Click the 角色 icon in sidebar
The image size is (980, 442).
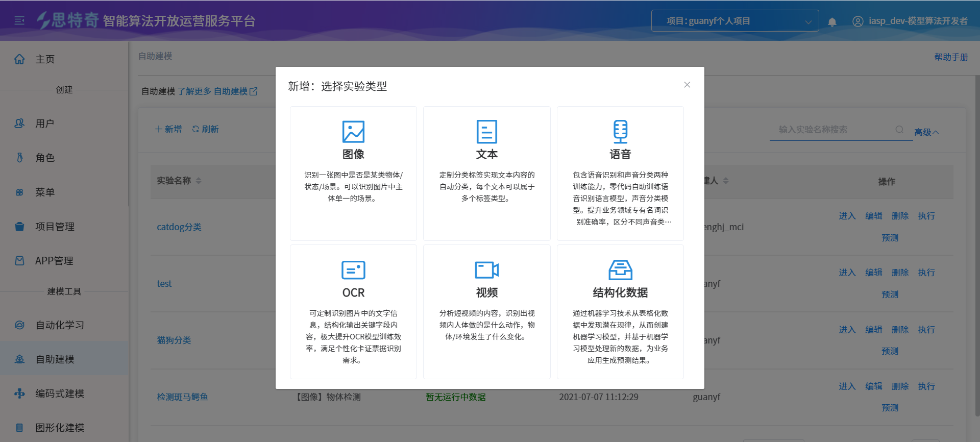coord(19,158)
